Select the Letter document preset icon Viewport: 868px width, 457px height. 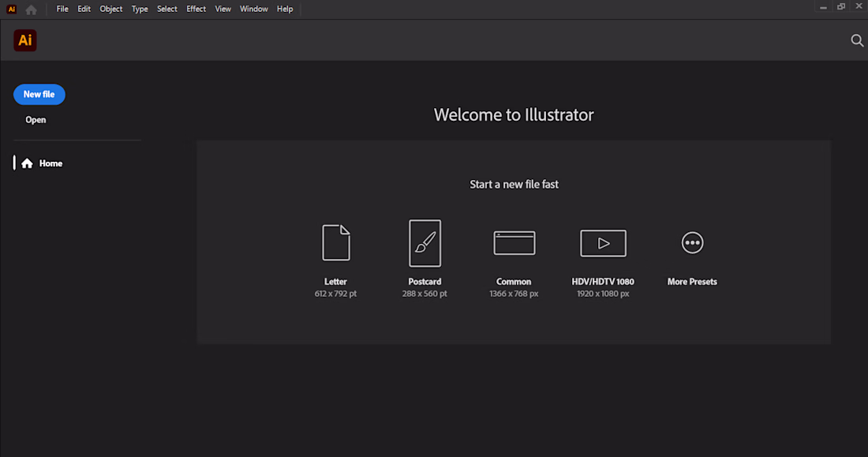click(336, 242)
